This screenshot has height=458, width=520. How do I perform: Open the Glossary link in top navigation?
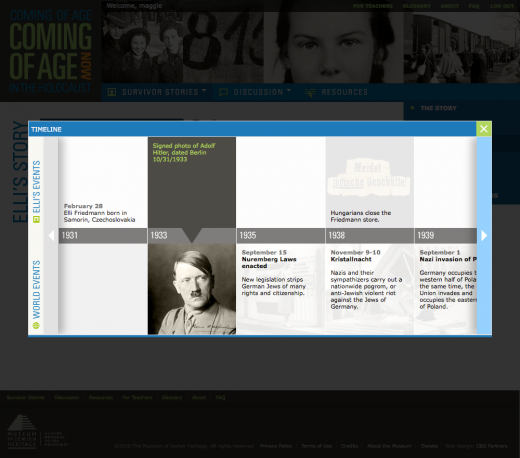point(417,6)
